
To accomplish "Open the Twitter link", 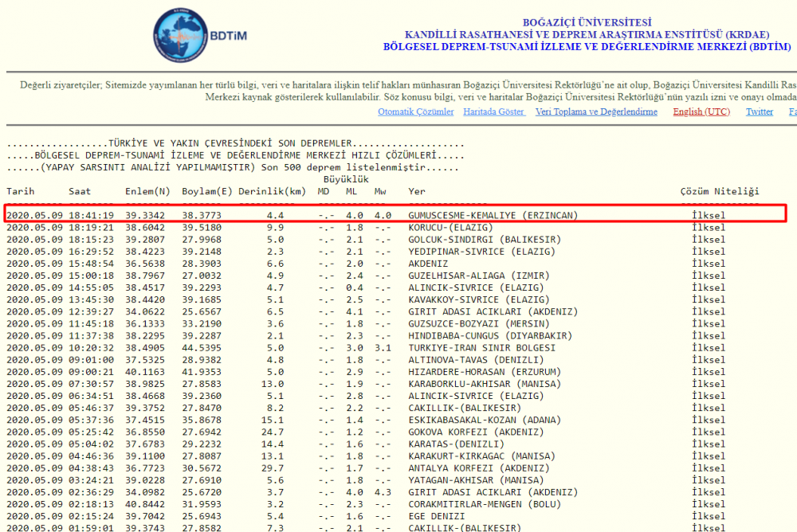I will pyautogui.click(x=759, y=112).
